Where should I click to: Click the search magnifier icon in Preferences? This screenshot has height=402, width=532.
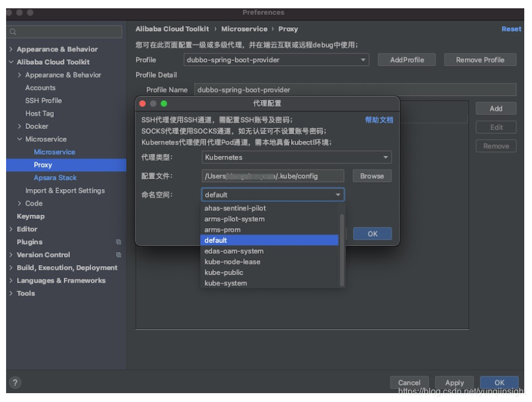click(13, 32)
